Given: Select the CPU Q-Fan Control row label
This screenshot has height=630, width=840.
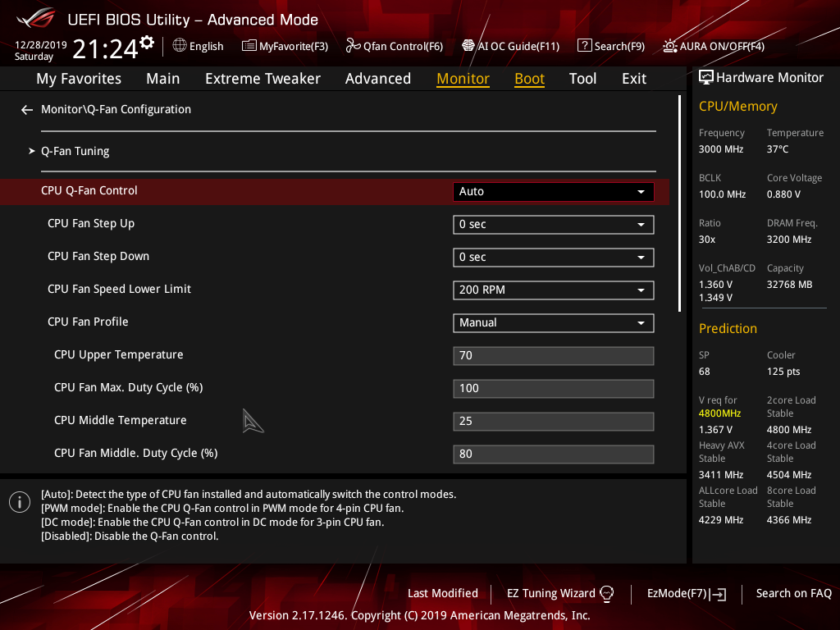Looking at the screenshot, I should 89,190.
